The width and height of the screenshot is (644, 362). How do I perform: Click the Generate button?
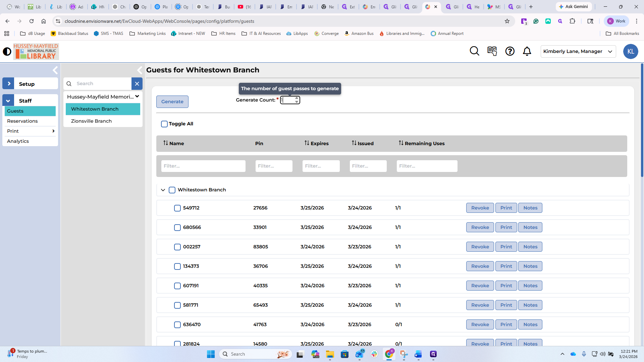pyautogui.click(x=172, y=102)
